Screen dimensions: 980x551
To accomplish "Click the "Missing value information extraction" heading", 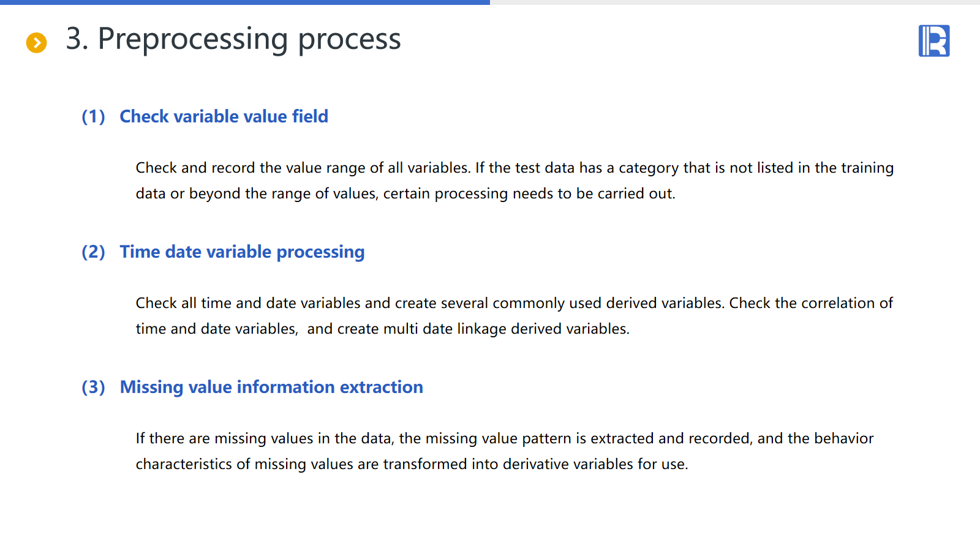I will pos(271,387).
